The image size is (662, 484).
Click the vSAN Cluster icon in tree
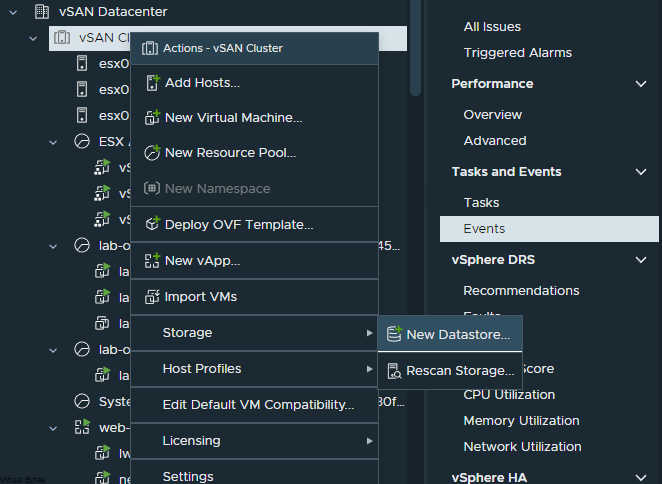[x=62, y=38]
